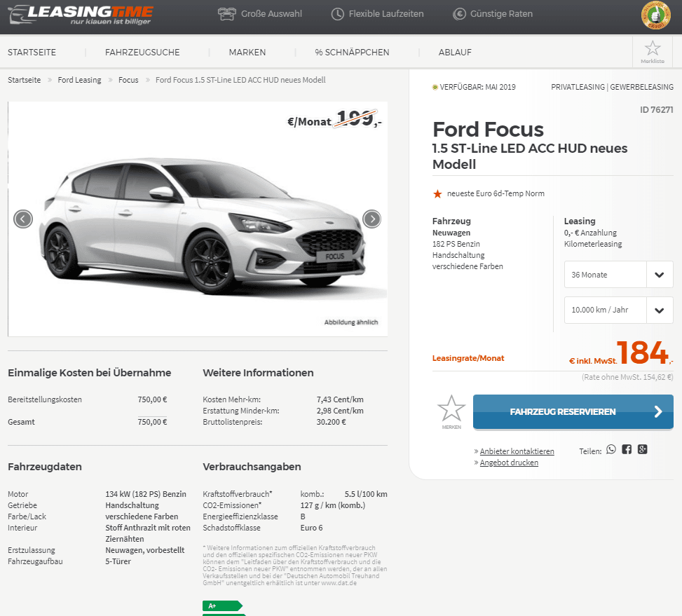
Task: Click Erstattung Minder-km value 2,98 Cent/km
Action: pyautogui.click(x=340, y=411)
